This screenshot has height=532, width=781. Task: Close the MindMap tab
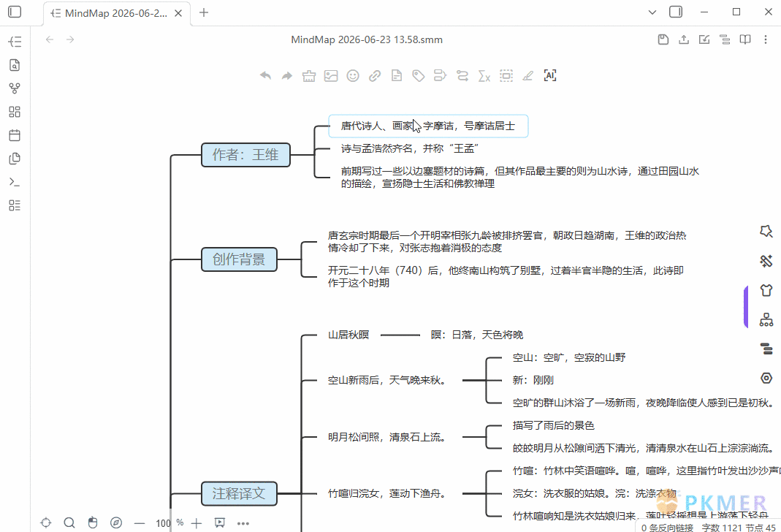pos(178,13)
